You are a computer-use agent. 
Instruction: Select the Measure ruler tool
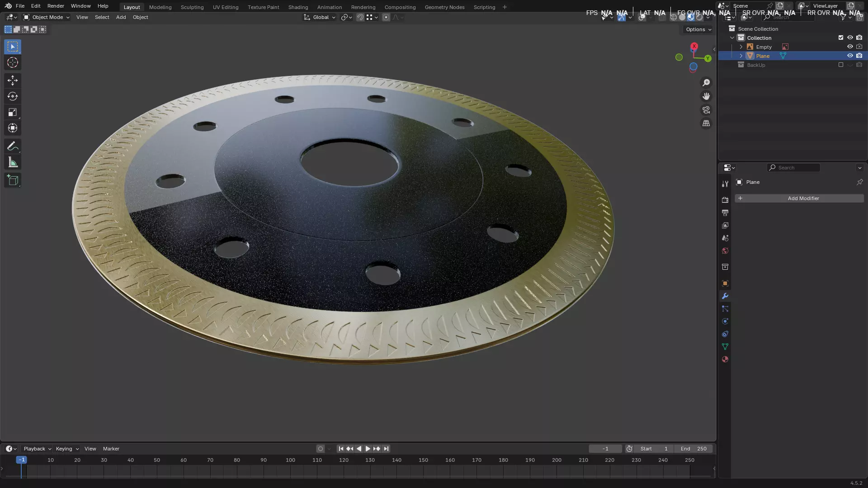[x=13, y=162]
